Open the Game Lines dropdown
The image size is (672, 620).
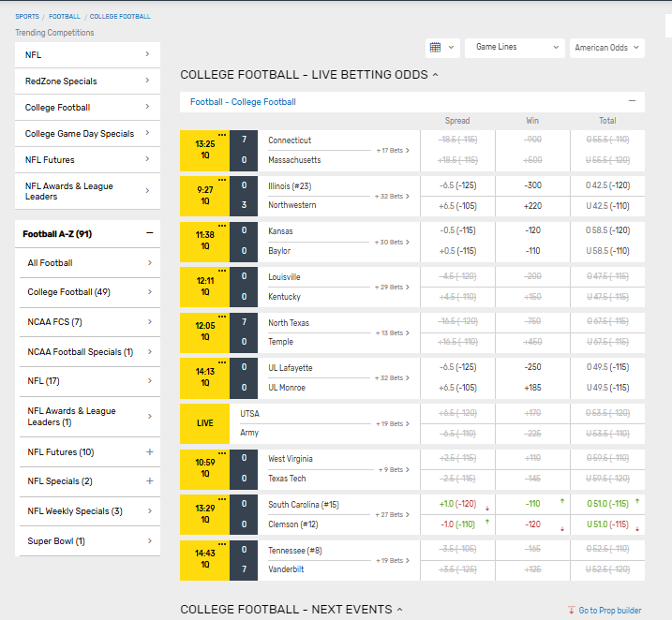[515, 47]
